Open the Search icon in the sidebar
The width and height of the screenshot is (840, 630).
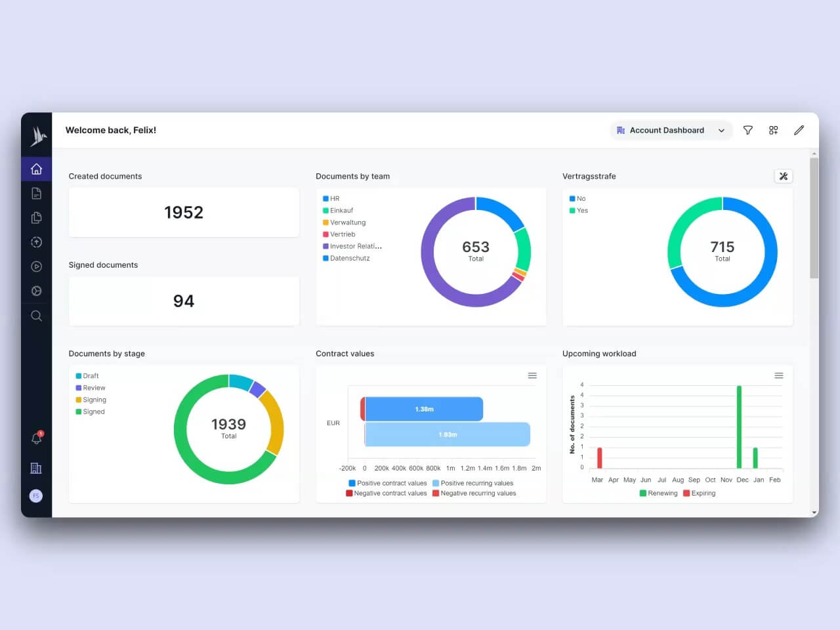(x=36, y=316)
